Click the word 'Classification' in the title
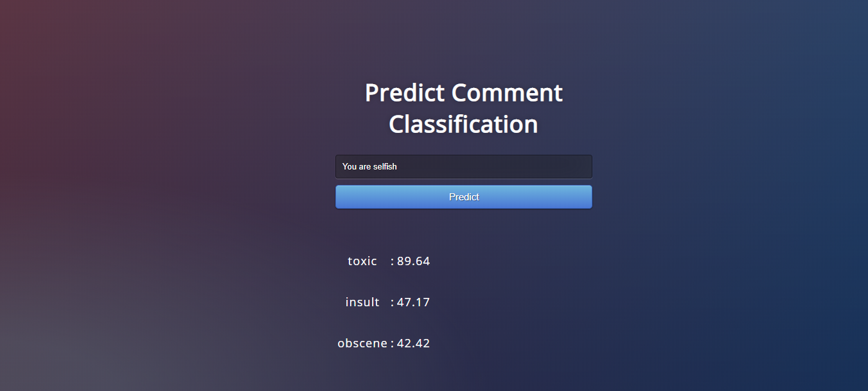868x391 pixels. click(463, 124)
